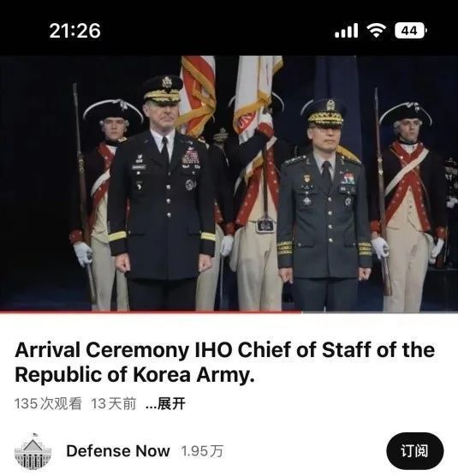Subscribe using the 订阅 button

pyautogui.click(x=414, y=451)
